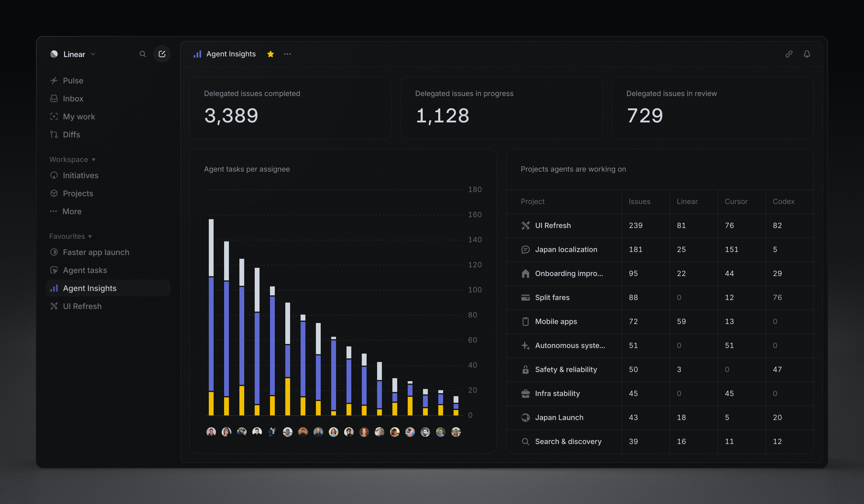Screen dimensions: 864x504
Task: Open My work in the sidebar
Action: tap(108, 117)
